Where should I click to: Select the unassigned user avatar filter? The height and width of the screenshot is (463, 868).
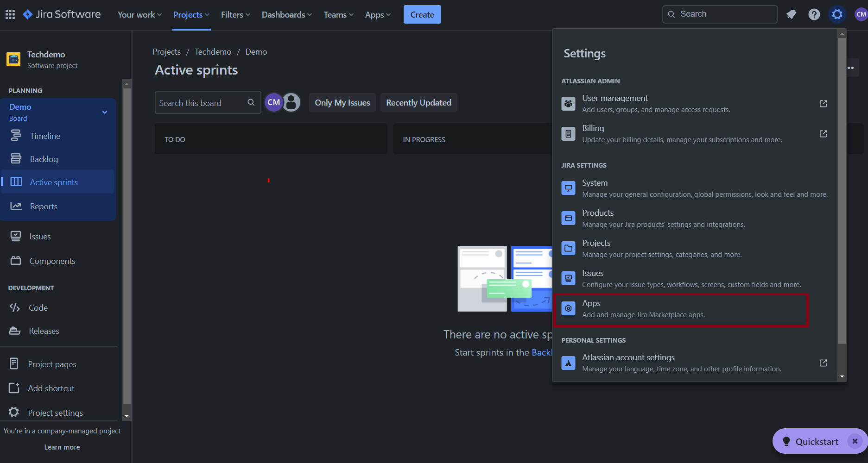[291, 102]
